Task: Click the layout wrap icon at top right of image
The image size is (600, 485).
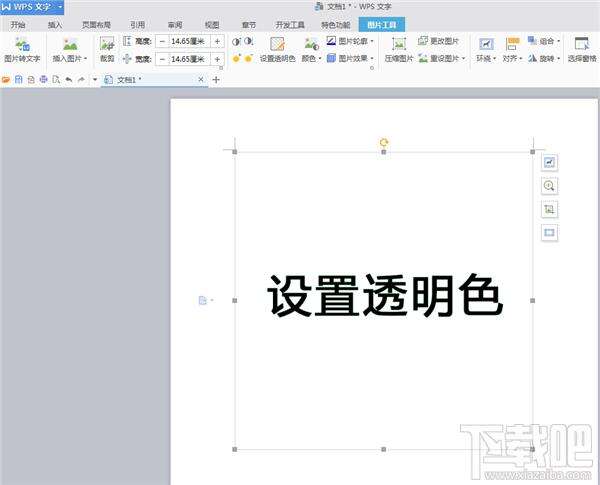Action: click(549, 162)
